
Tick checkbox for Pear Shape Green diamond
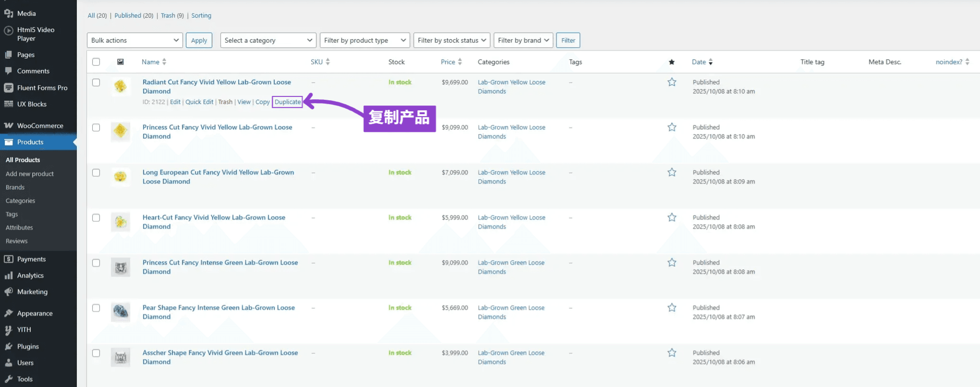coord(96,308)
